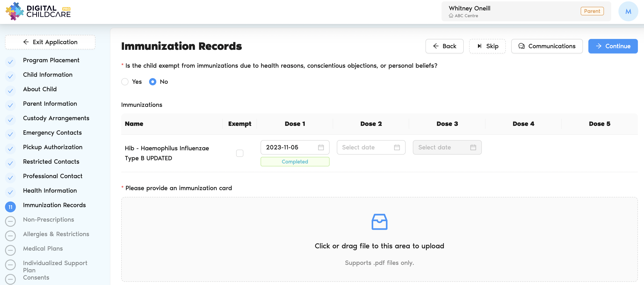This screenshot has height=285, width=644.
Task: Open Dose 2 calendar icon
Action: point(397,147)
